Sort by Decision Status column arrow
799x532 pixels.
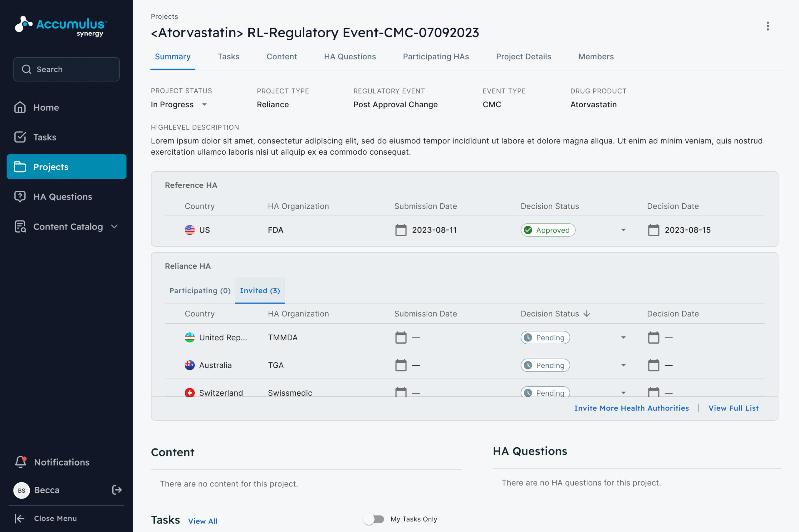pos(586,313)
